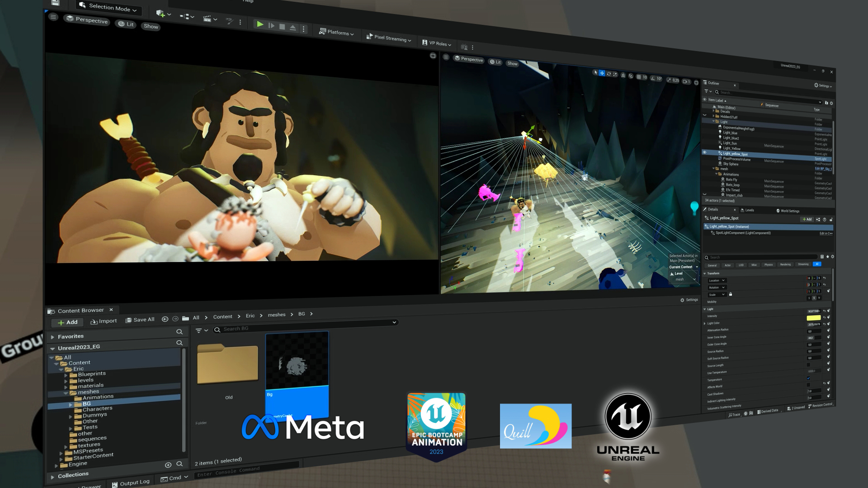The height and width of the screenshot is (488, 868).
Task: Click the left viewport maximize/restore icon
Action: (433, 56)
